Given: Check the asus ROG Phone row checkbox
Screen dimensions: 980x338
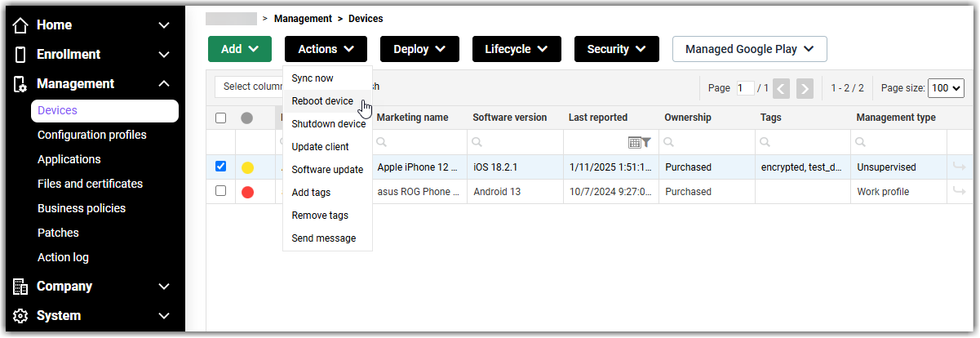Looking at the screenshot, I should pyautogui.click(x=220, y=191).
